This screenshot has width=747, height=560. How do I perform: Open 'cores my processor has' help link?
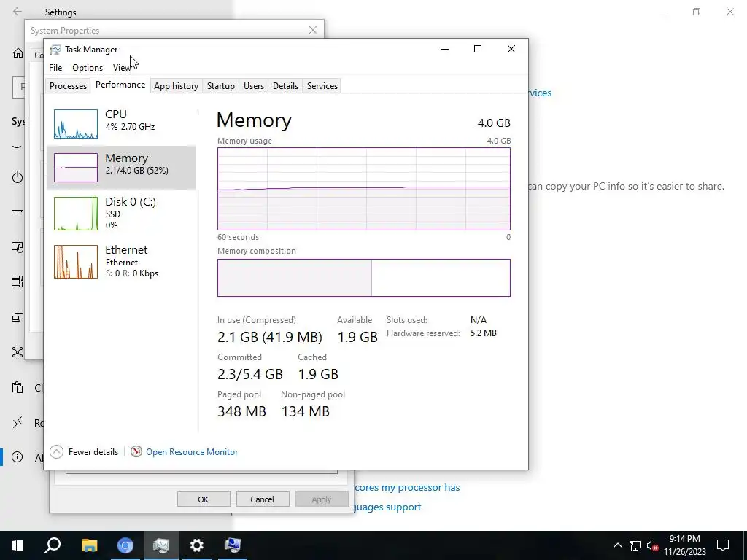(x=407, y=487)
